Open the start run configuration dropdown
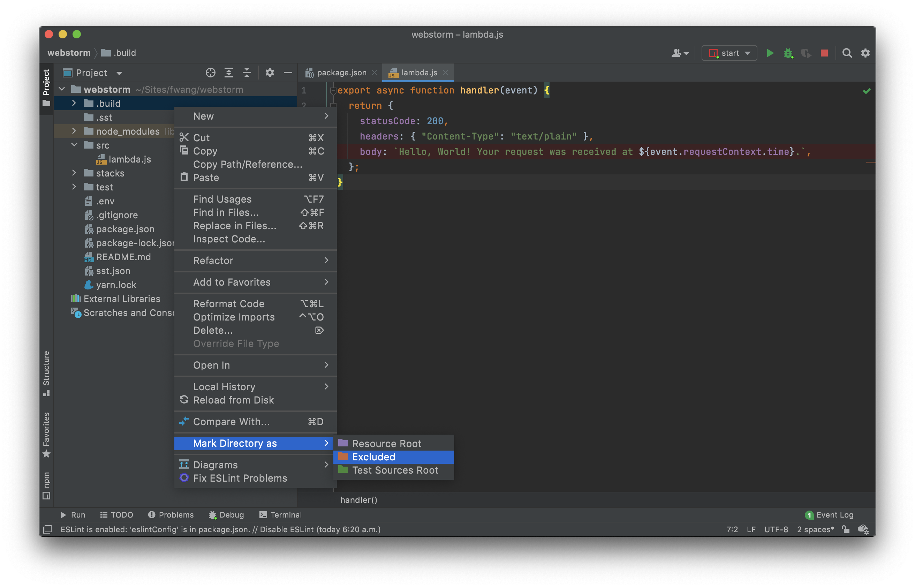 (729, 53)
